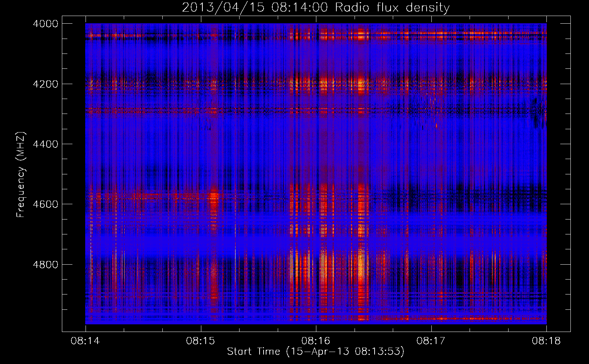Screen dimensions: 589x364
Task: Click the 08:15 time axis label
Action: 201,341
